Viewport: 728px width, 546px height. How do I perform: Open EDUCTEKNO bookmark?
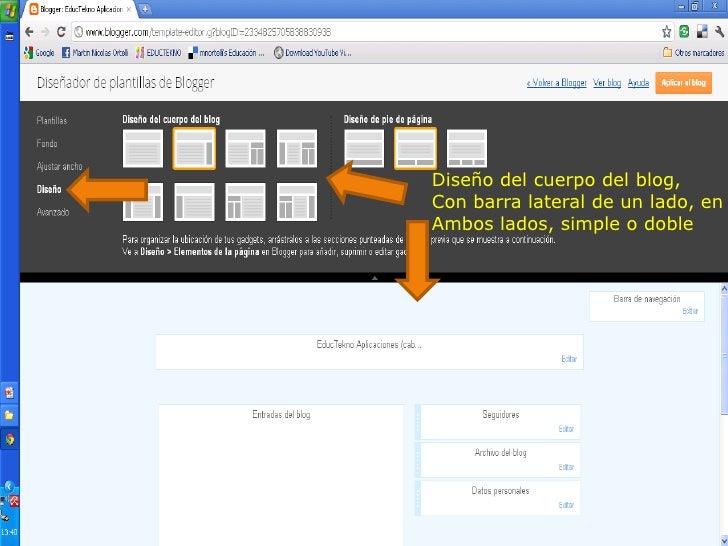coord(158,53)
